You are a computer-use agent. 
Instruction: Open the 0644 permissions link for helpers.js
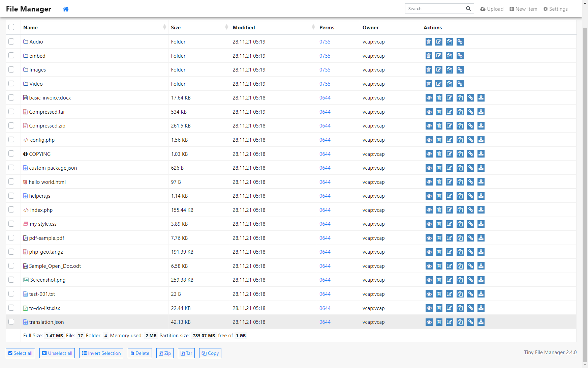325,196
